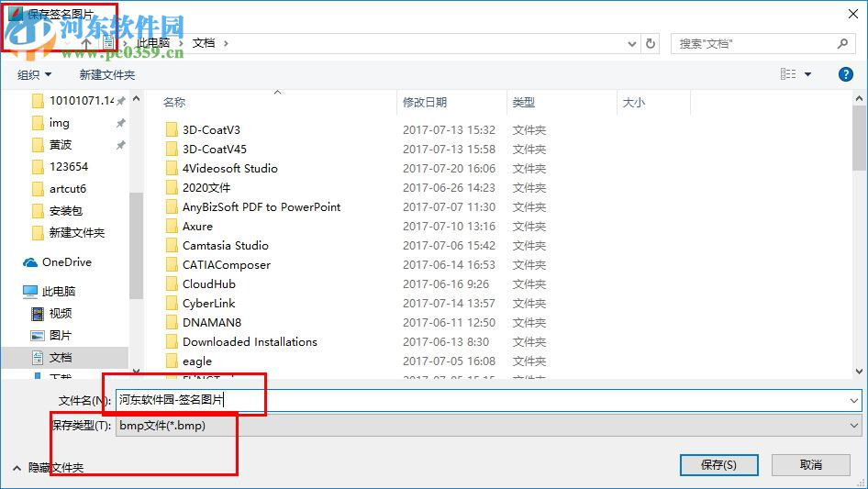
Task: Click navigation pane scrollbar up arrow
Action: (x=136, y=98)
